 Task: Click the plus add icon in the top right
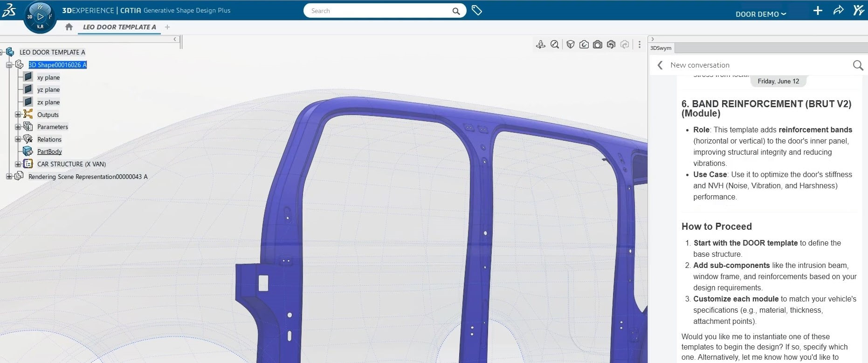[818, 11]
